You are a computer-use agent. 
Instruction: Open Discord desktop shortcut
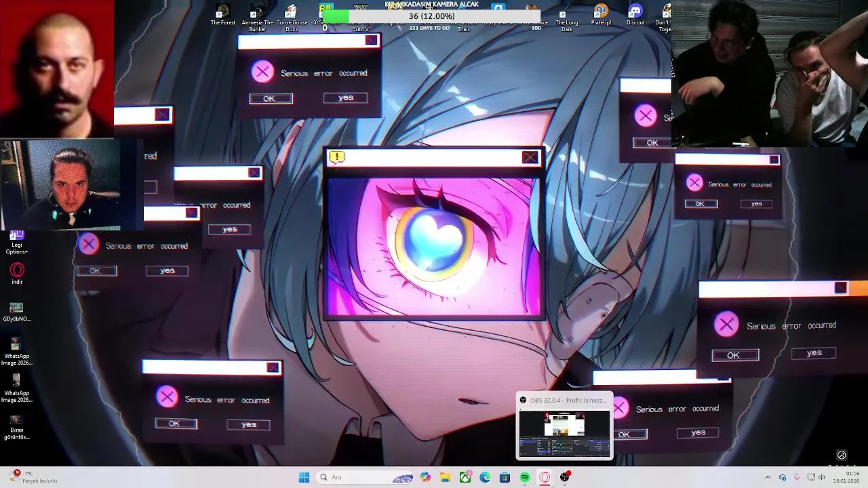[635, 15]
